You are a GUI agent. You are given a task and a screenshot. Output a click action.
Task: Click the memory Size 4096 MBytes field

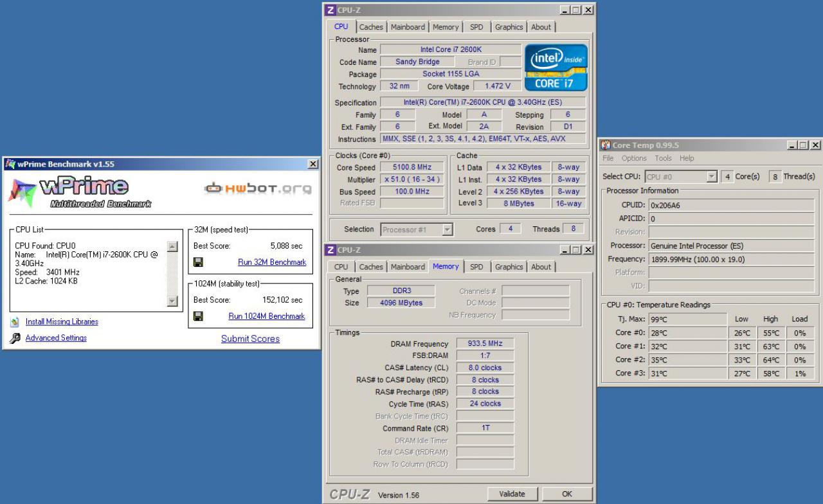click(x=402, y=303)
